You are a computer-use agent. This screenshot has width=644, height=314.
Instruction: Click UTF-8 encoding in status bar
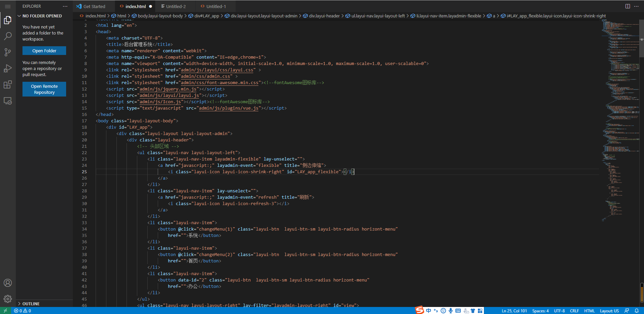559,311
